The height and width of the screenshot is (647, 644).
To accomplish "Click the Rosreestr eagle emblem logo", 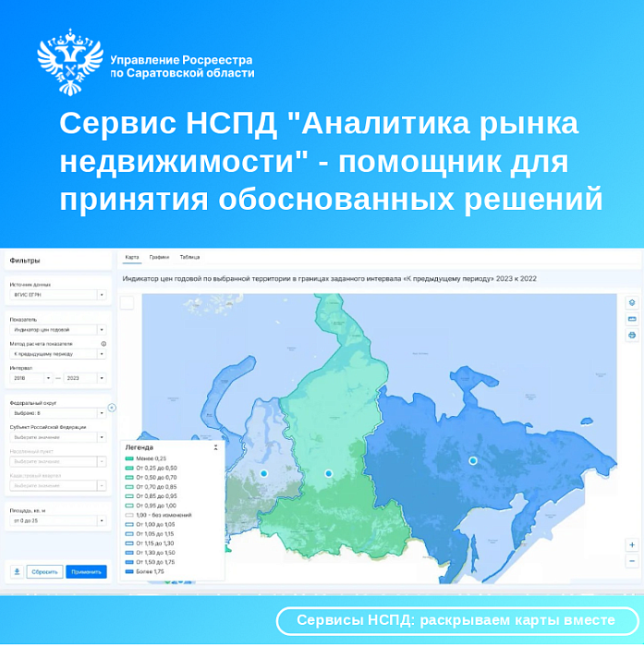I will [x=69, y=63].
